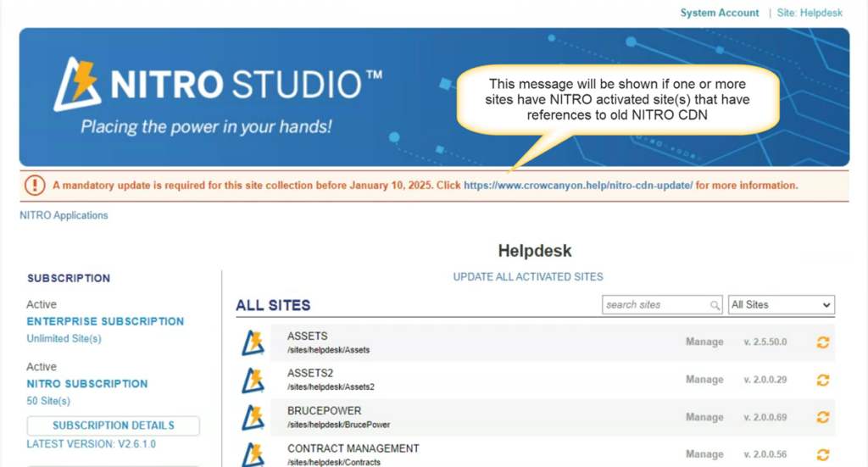Open the crowcanyon.help nitro-cdn-update link
Viewport: 868px width, 467px height.
coord(578,185)
